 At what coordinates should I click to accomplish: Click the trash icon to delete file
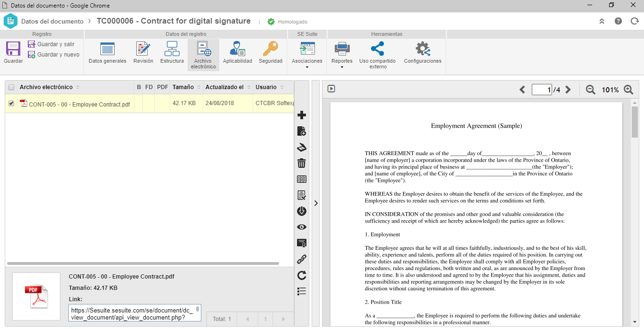click(x=302, y=163)
